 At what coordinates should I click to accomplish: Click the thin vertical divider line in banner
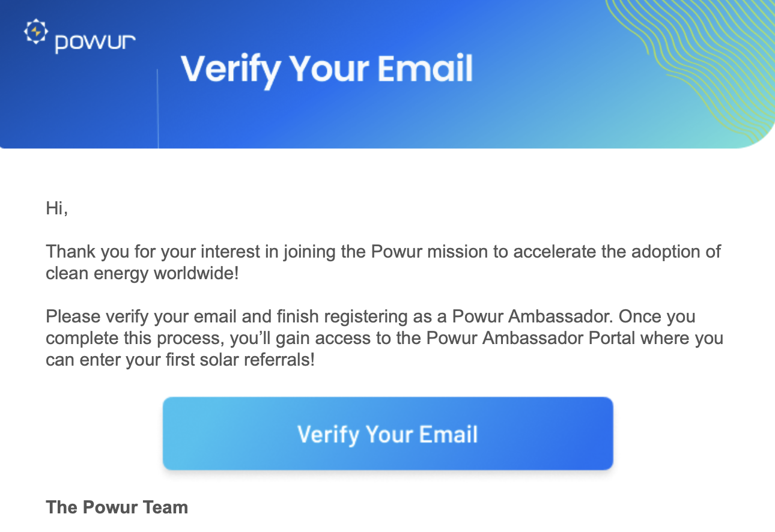157,108
